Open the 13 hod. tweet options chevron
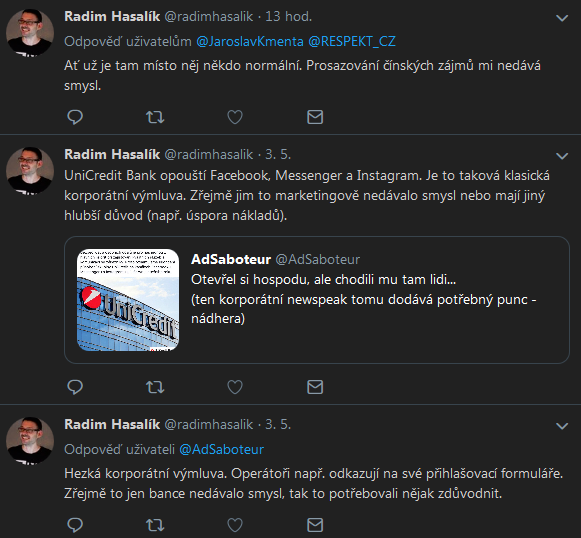Screen dimensions: 581x538 tap(562, 18)
